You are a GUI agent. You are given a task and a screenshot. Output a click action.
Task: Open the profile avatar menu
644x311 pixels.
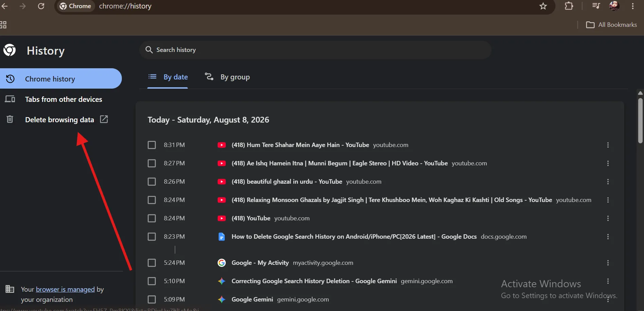coord(614,6)
